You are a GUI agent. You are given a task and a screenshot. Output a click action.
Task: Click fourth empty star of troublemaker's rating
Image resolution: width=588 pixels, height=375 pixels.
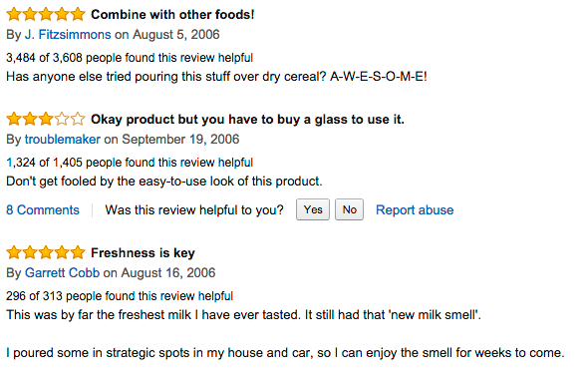tap(62, 119)
